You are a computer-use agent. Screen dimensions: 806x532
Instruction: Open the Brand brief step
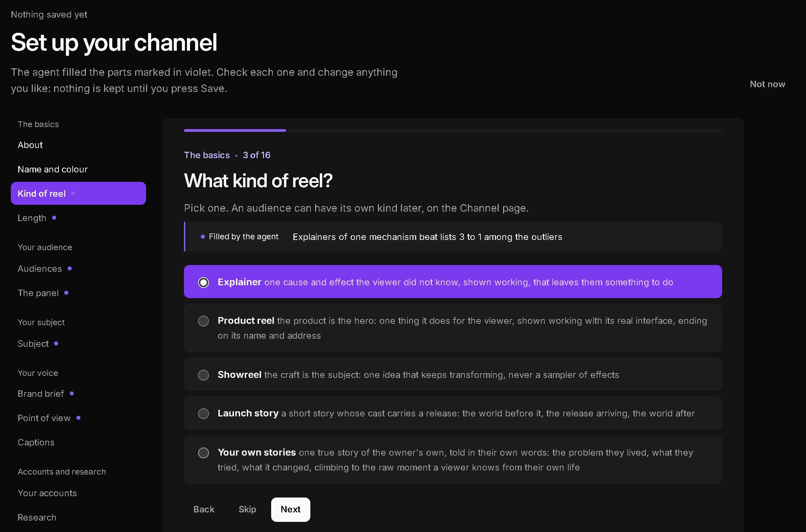coord(78,393)
